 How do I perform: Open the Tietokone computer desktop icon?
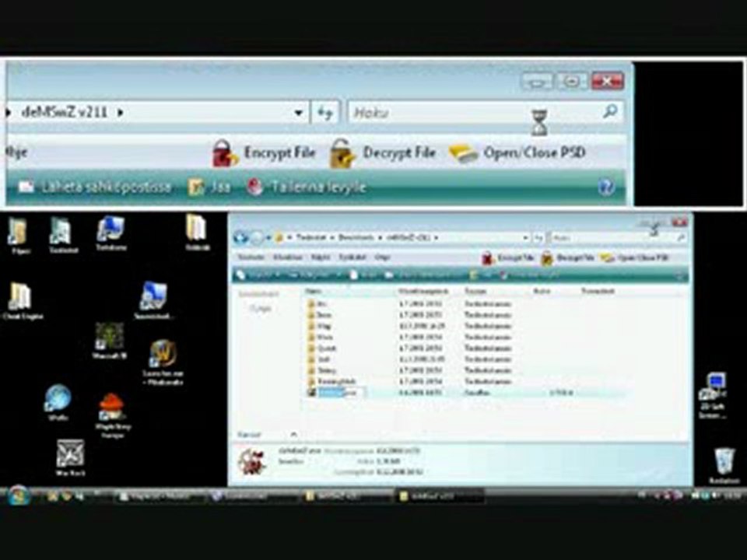pos(111,233)
